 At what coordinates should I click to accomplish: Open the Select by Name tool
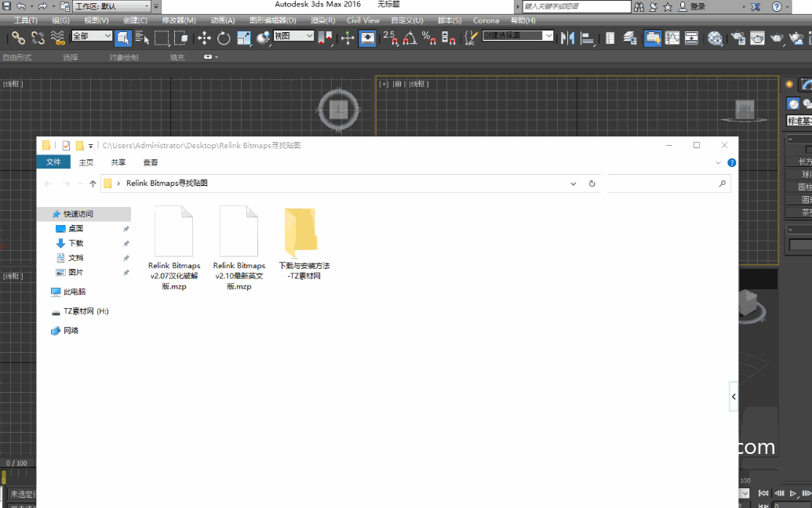pyautogui.click(x=142, y=38)
